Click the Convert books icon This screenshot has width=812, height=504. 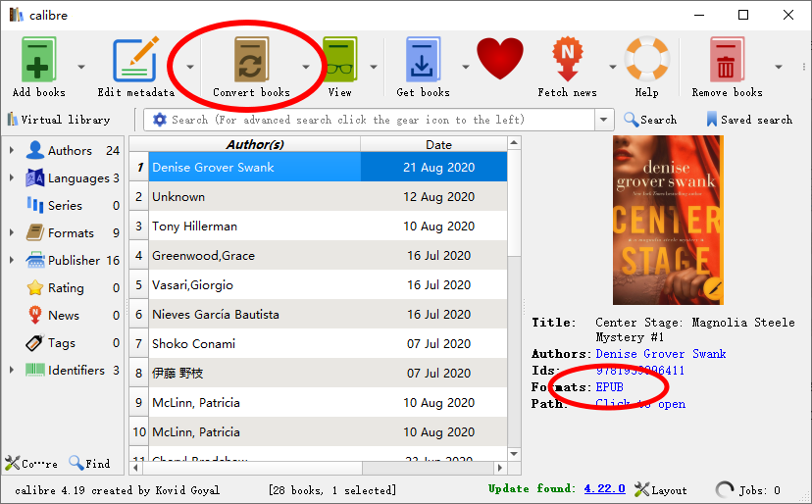[251, 60]
